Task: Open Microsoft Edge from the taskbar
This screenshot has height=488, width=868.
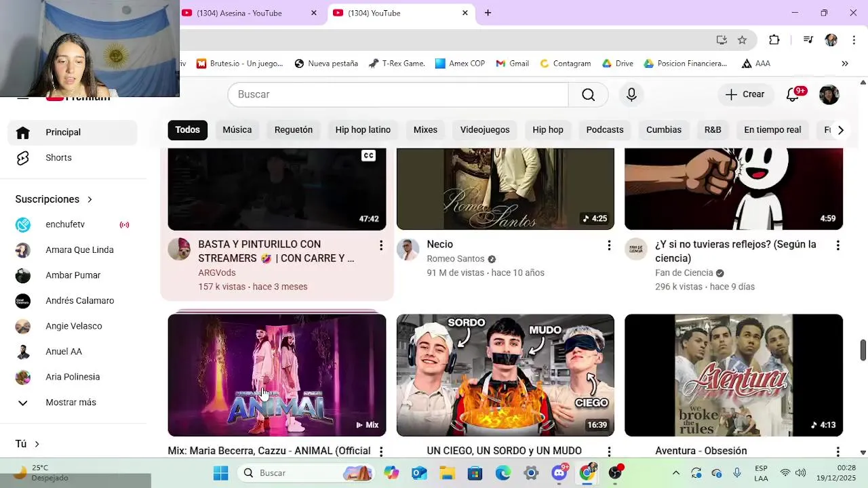Action: coord(502,473)
